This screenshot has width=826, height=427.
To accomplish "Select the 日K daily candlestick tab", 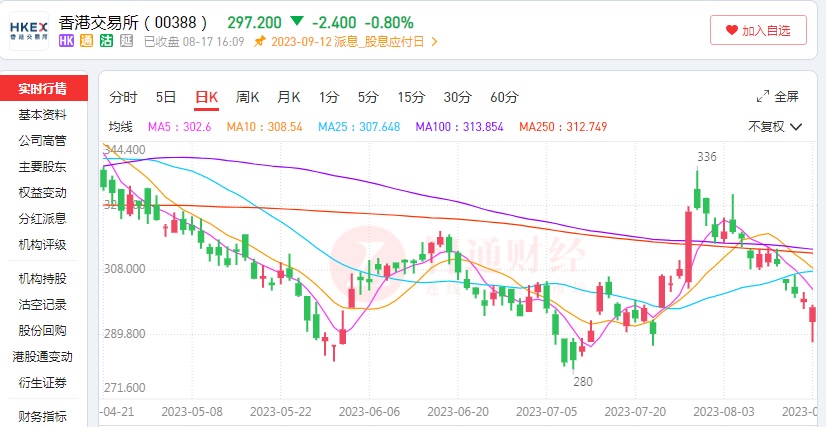I will coord(206,97).
